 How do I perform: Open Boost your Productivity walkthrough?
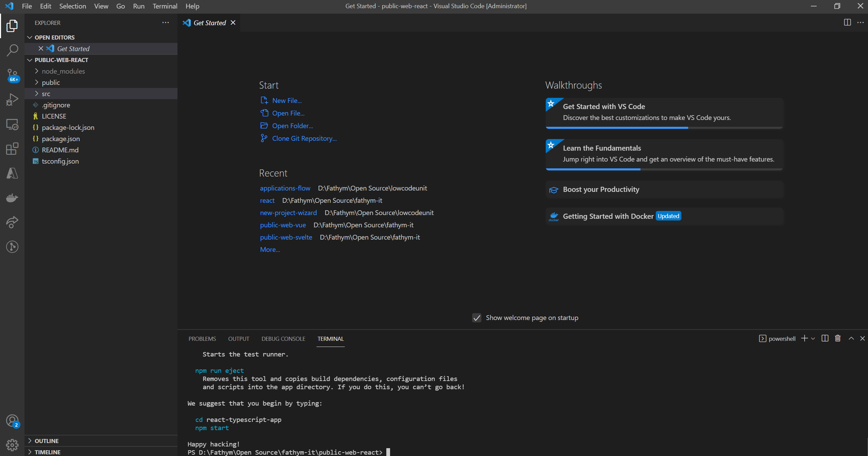[x=664, y=189]
